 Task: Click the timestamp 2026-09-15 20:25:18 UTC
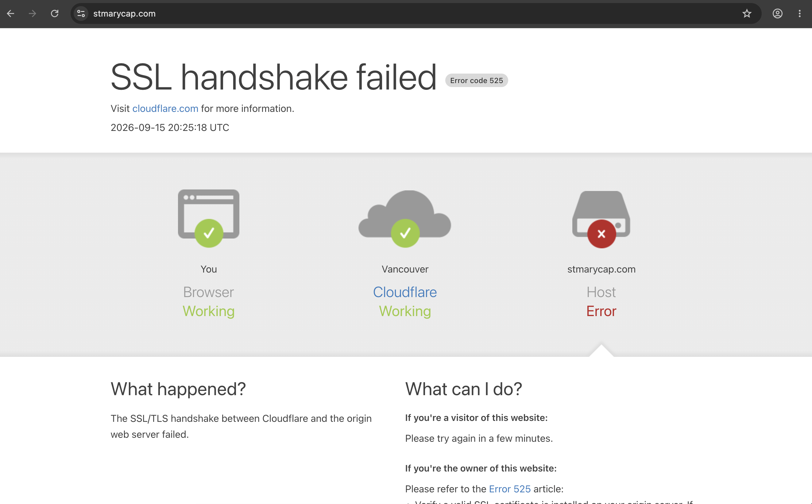[x=170, y=128]
